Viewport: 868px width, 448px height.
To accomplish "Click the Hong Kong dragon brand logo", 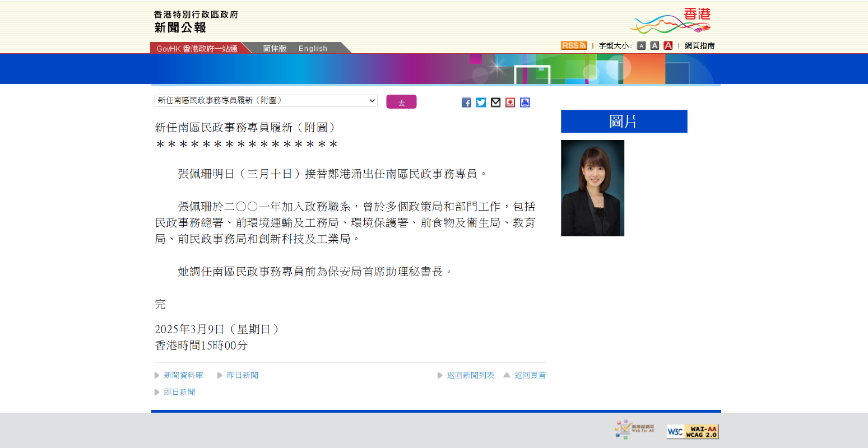I will pyautogui.click(x=671, y=21).
